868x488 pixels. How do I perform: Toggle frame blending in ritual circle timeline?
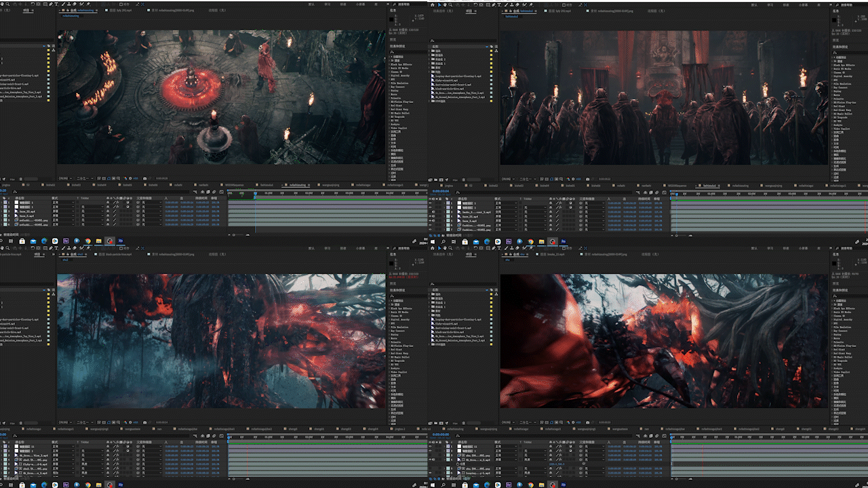[208, 192]
